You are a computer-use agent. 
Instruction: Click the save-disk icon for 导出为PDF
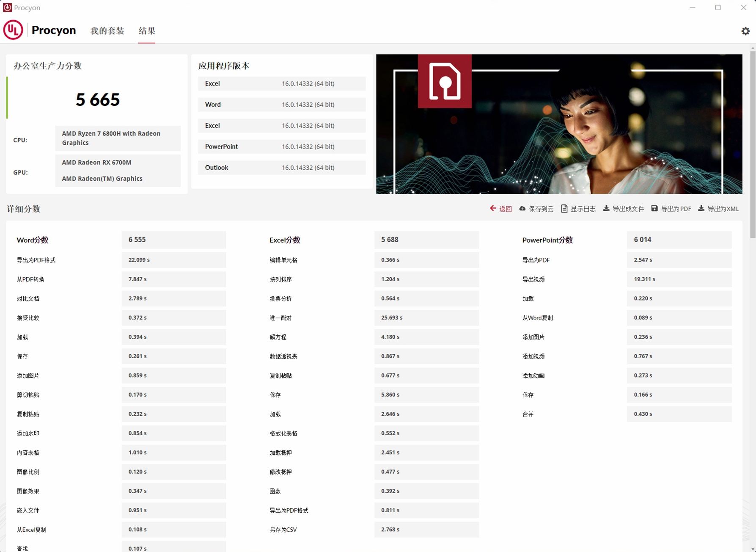pos(654,208)
